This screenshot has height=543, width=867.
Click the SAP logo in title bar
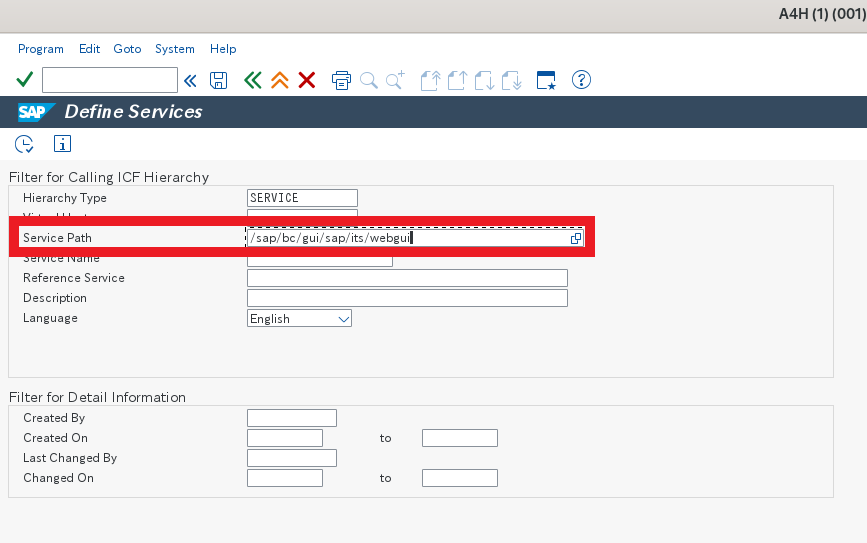[x=36, y=112]
